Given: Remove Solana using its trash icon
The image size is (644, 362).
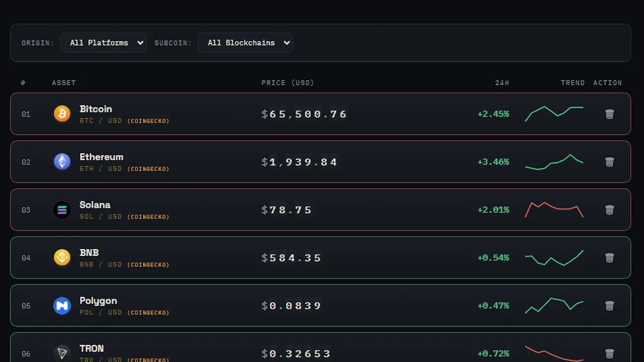Looking at the screenshot, I should tap(610, 210).
